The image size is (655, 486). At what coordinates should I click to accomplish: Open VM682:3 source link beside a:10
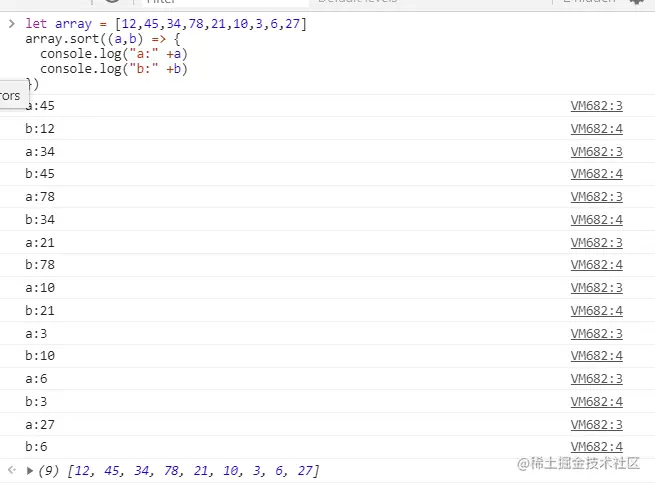pos(597,288)
